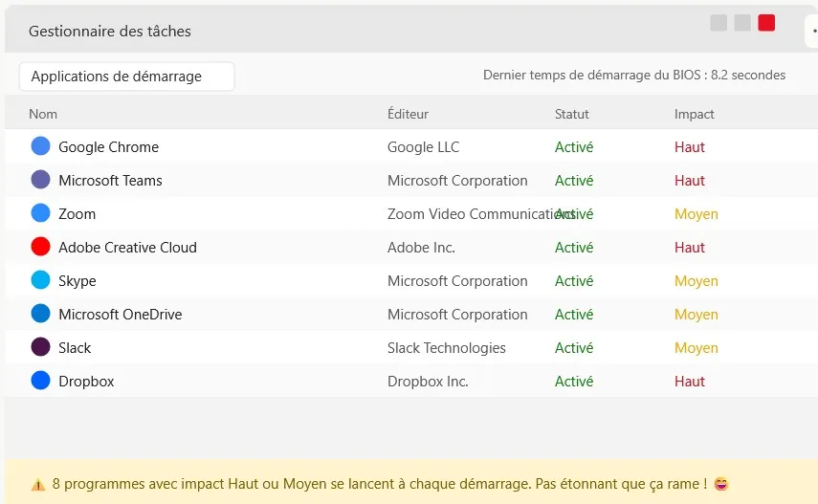The width and height of the screenshot is (818, 504).
Task: Click the Microsoft Teams app icon
Action: pyautogui.click(x=41, y=180)
